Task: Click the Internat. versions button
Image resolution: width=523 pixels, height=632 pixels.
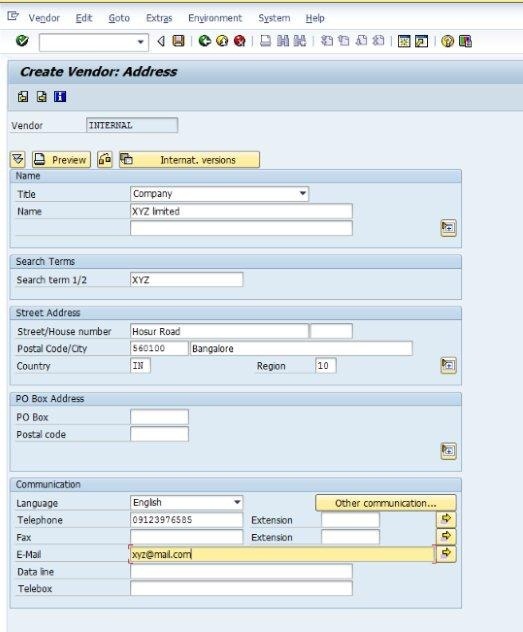Action: 189,160
